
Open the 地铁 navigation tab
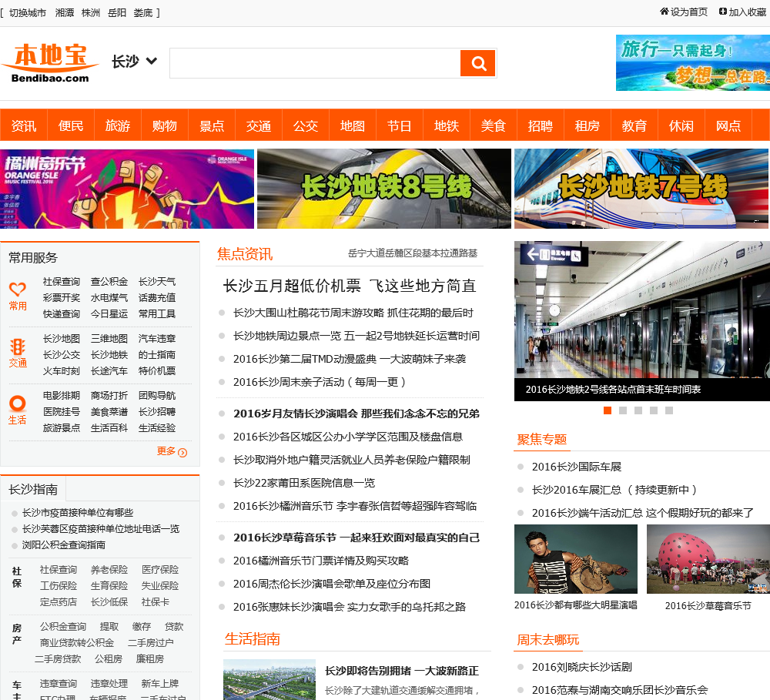447,126
